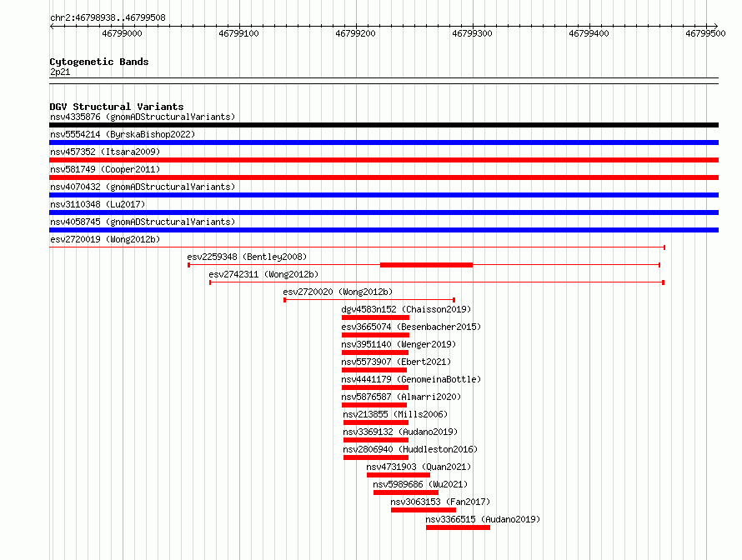Open nsv3110348 Lu2017 variant label

click(98, 204)
